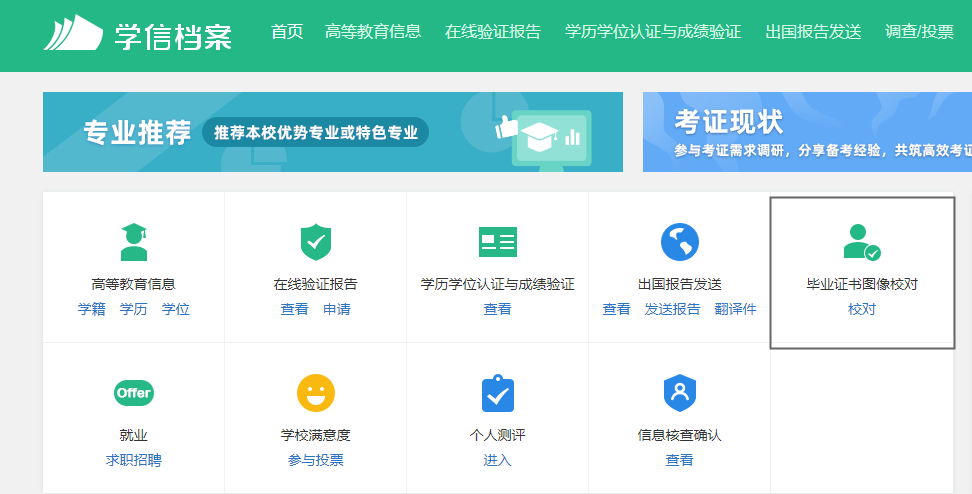
Task: Open the 考证现状 banner
Action: [x=806, y=132]
